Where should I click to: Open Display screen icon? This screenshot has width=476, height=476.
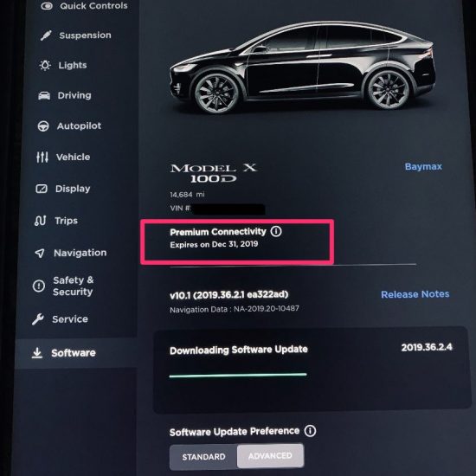(42, 189)
